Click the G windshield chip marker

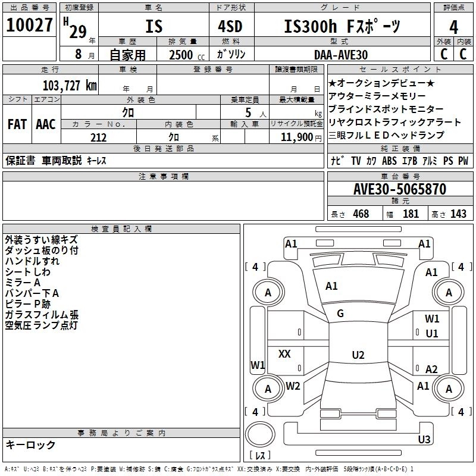click(x=340, y=314)
